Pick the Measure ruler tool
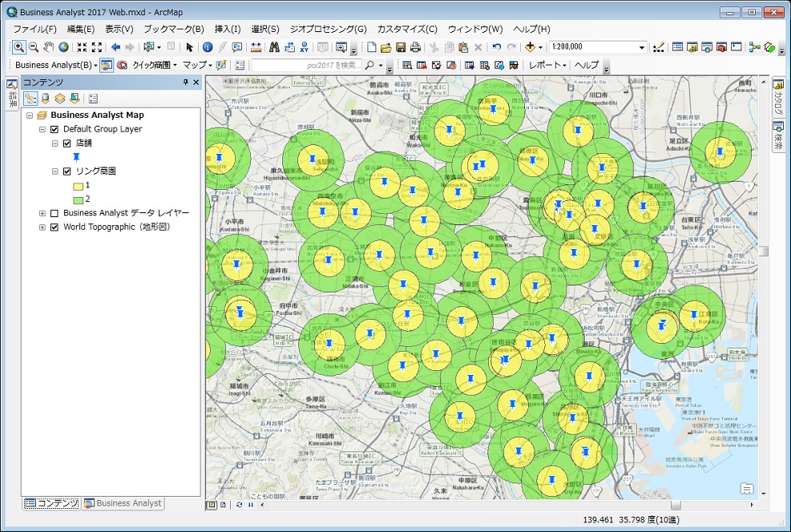Screen dimensions: 791x532 point(256,47)
